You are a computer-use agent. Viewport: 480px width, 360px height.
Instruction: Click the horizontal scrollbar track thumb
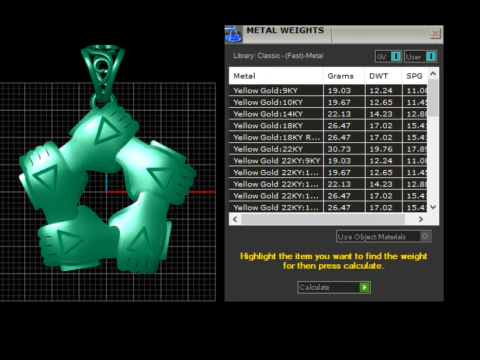(323, 219)
